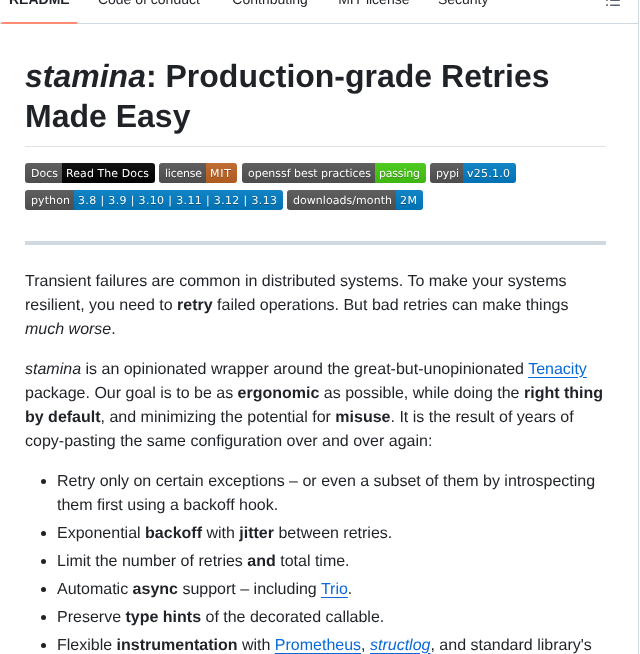640x654 pixels.
Task: Open the openssf best practices badge
Action: coord(333,173)
